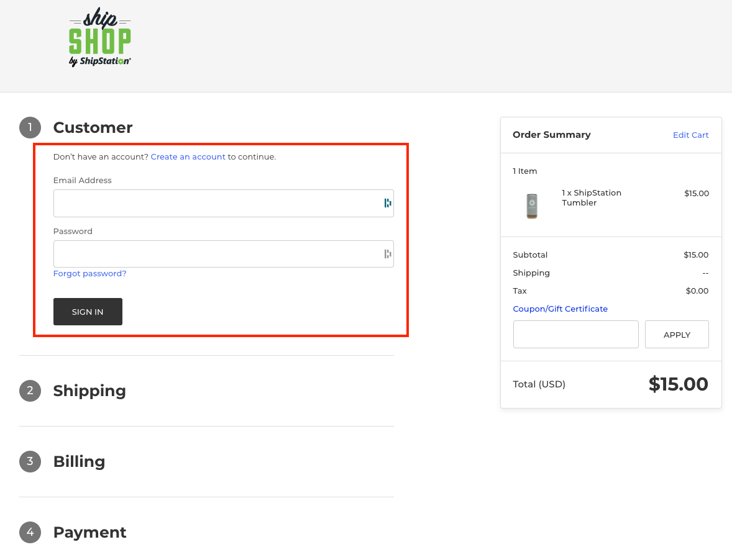Click the Total (USD) amount

point(678,384)
